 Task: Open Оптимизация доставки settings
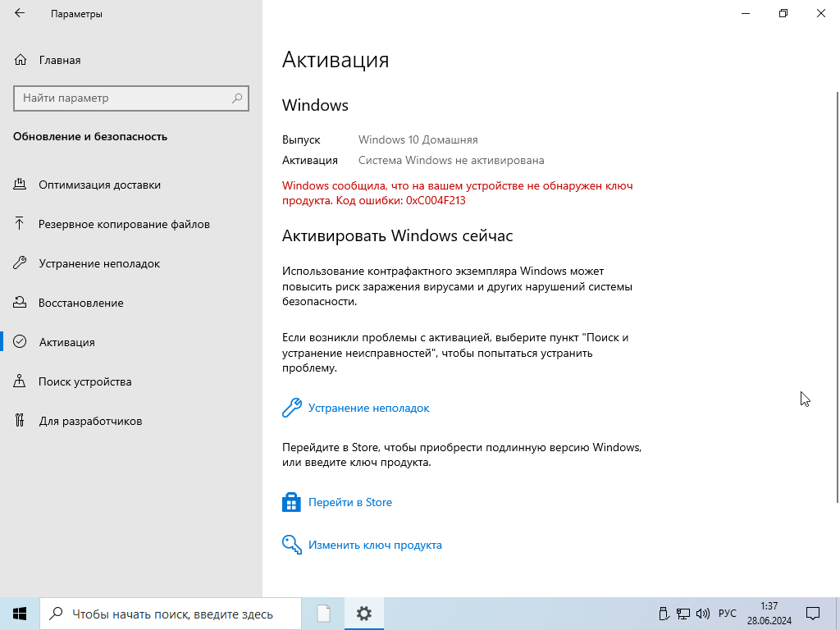pos(99,185)
